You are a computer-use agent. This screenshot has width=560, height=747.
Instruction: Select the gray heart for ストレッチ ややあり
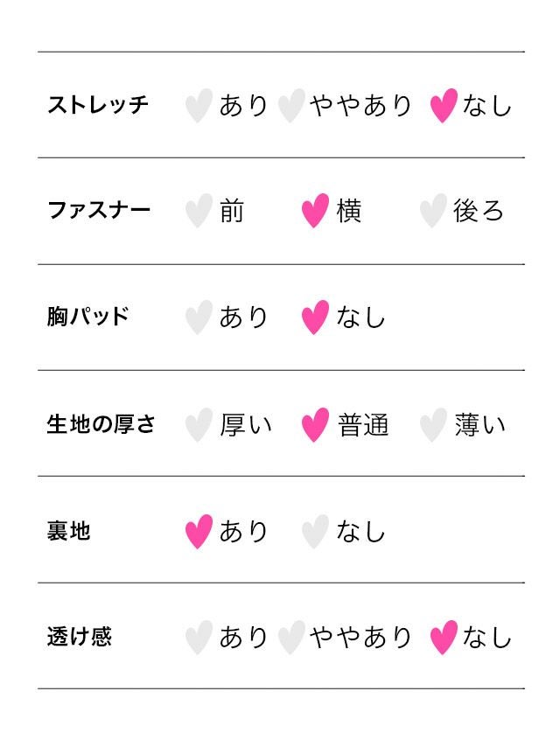[x=290, y=106]
